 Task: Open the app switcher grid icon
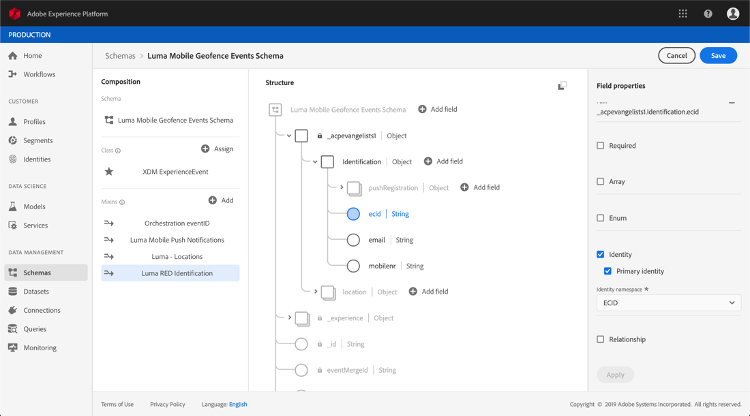pos(683,13)
